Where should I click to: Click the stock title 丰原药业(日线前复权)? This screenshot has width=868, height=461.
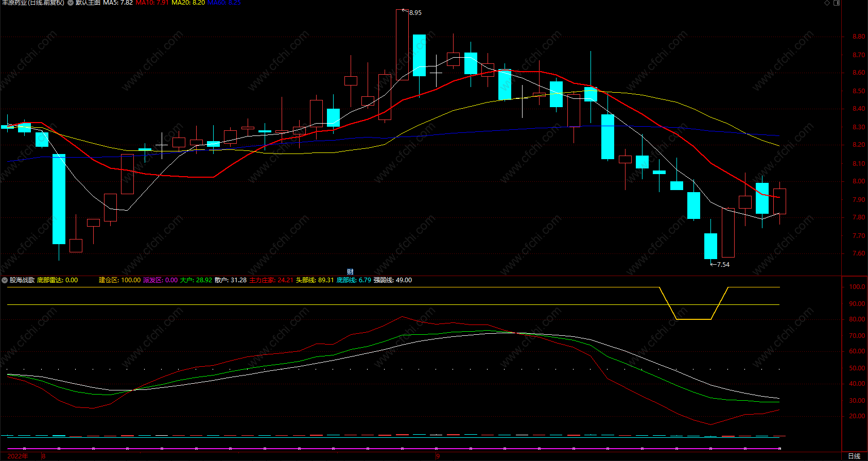(x=33, y=3)
